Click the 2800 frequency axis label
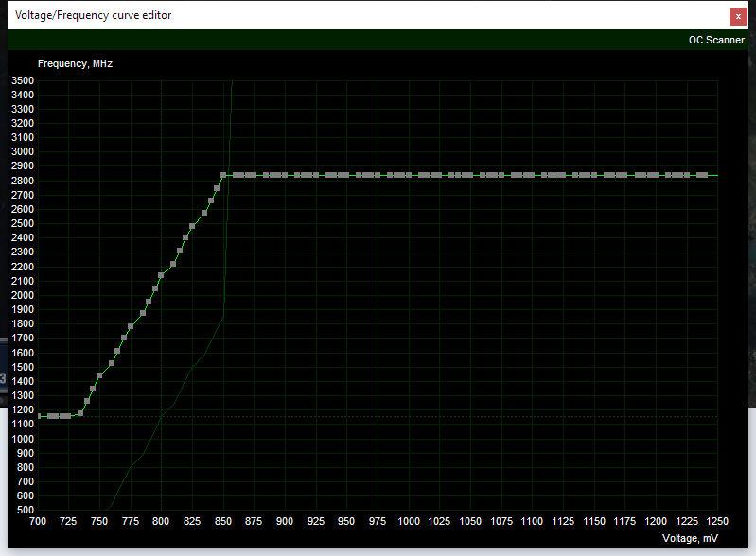Viewport: 756px width, 556px height. point(23,181)
